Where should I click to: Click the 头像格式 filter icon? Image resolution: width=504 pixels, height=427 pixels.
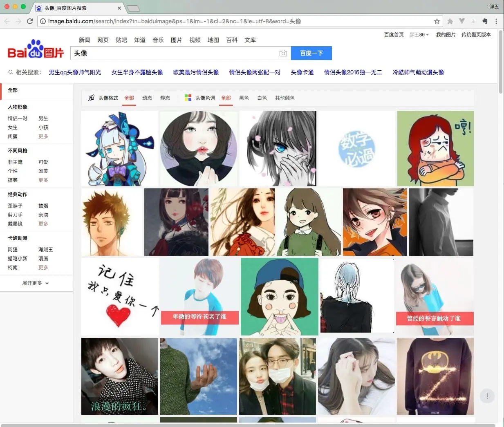91,98
